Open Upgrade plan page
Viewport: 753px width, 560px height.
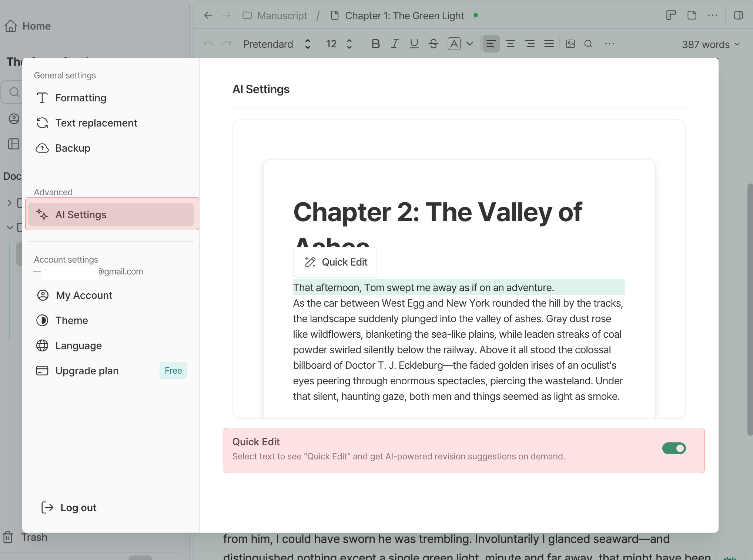[x=111, y=371]
